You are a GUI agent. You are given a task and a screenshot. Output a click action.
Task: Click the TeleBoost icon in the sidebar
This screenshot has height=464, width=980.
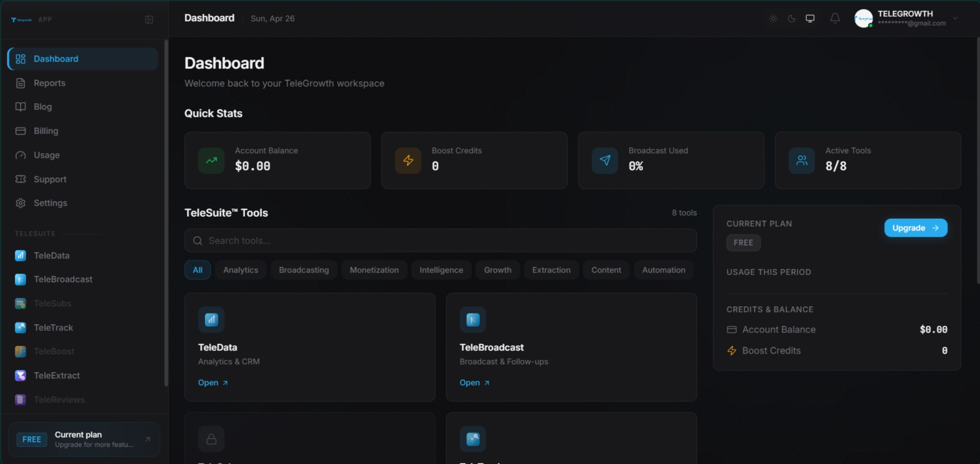click(x=21, y=351)
